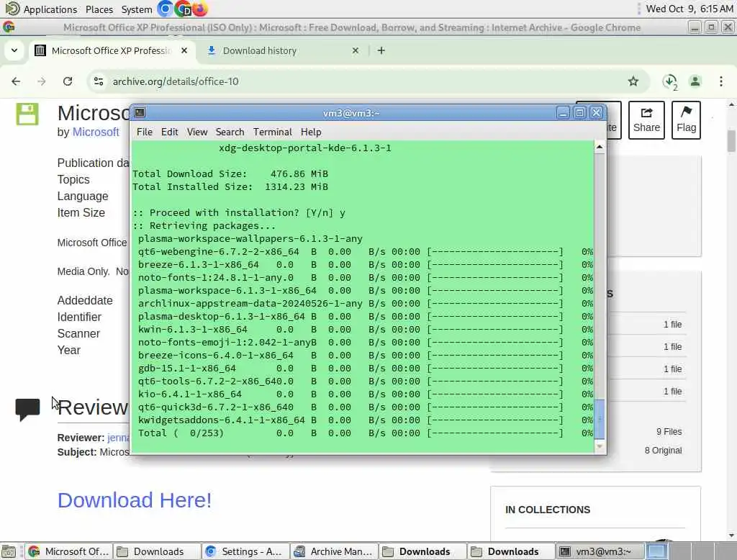Open the Download Here! link
Viewport: 737px width, 560px height.
135,500
